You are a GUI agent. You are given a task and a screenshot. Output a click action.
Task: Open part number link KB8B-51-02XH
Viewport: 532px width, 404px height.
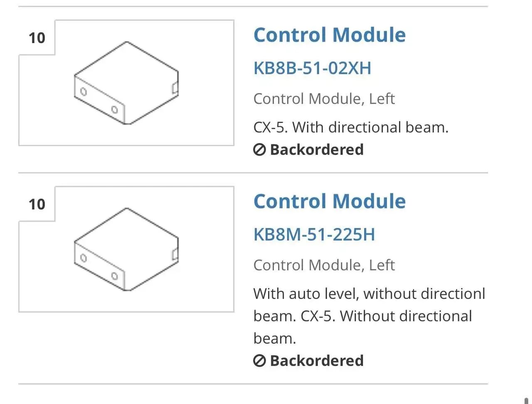(312, 68)
